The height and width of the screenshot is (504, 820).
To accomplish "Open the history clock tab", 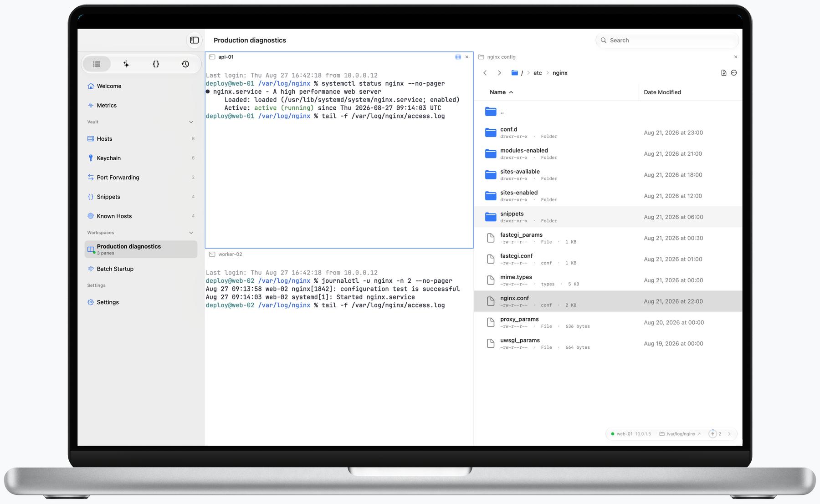I will [185, 64].
